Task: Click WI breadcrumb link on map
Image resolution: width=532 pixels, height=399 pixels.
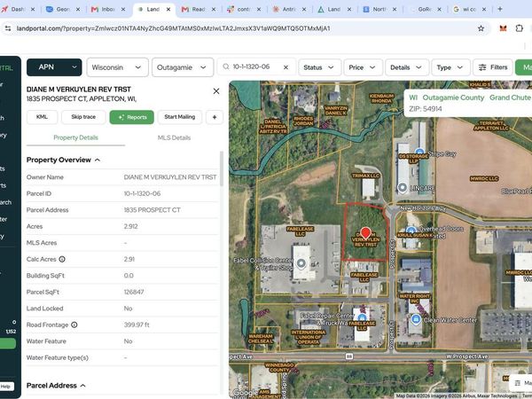Action: point(413,98)
